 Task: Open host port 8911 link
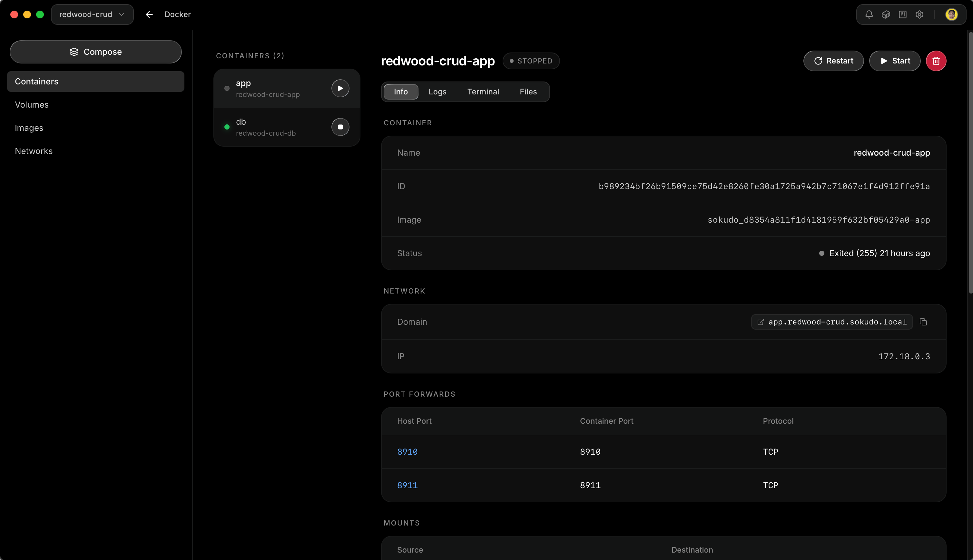point(407,485)
